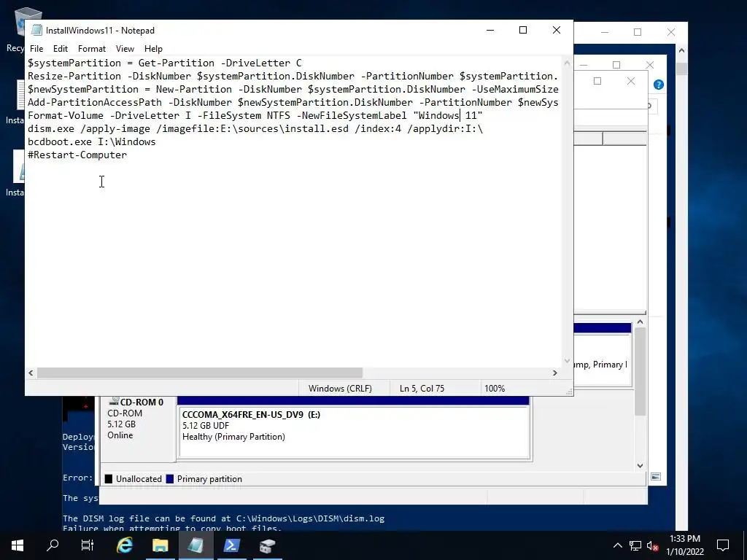Click the Get-Partition -DriveLetter C line
The width and height of the screenshot is (747, 560).
(164, 63)
